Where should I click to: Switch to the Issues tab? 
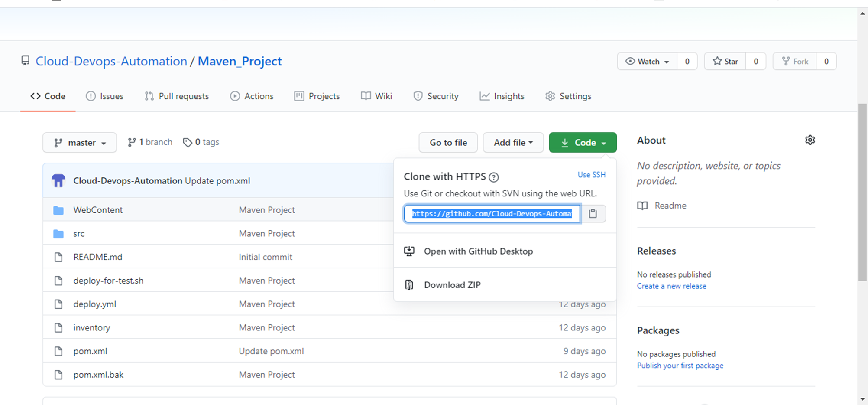pyautogui.click(x=105, y=96)
